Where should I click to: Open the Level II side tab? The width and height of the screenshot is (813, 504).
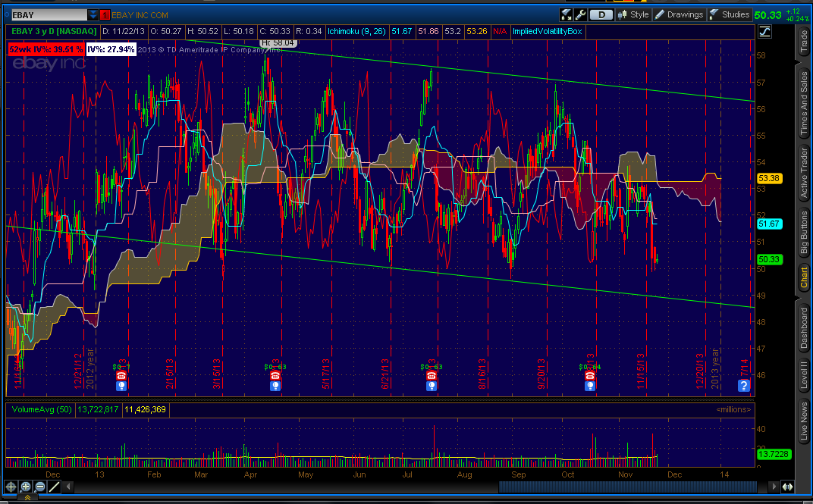point(804,374)
